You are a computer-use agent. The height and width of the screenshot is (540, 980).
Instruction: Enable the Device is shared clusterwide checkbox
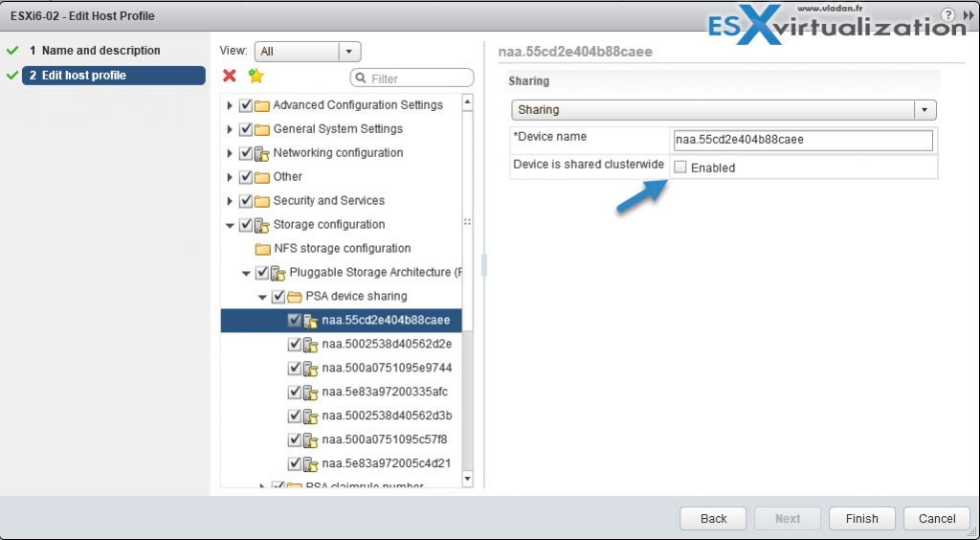[679, 168]
